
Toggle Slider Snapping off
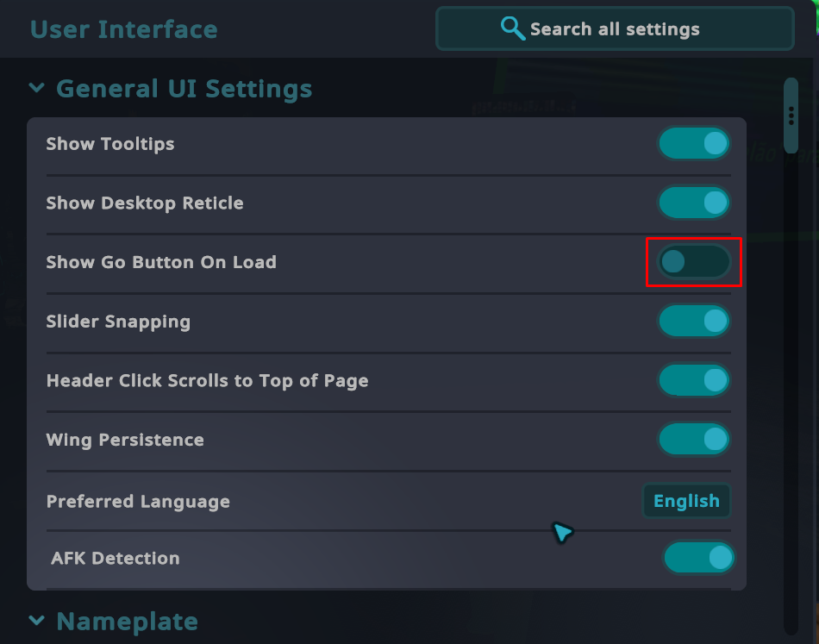coord(694,321)
